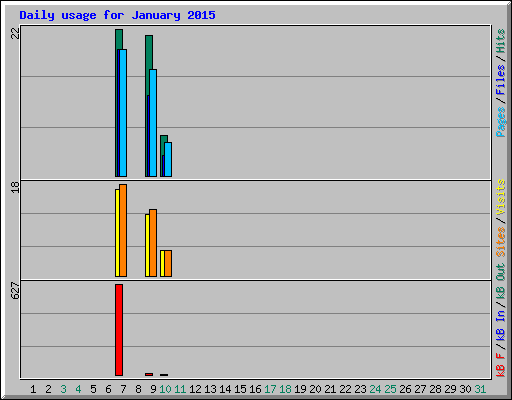This screenshot has height=400, width=512.
Task: Select the cyan Pages bar for day 10
Action: (x=168, y=160)
